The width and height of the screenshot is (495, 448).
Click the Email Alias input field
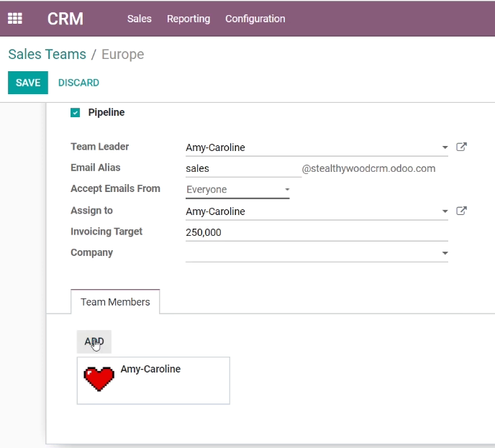(x=243, y=168)
